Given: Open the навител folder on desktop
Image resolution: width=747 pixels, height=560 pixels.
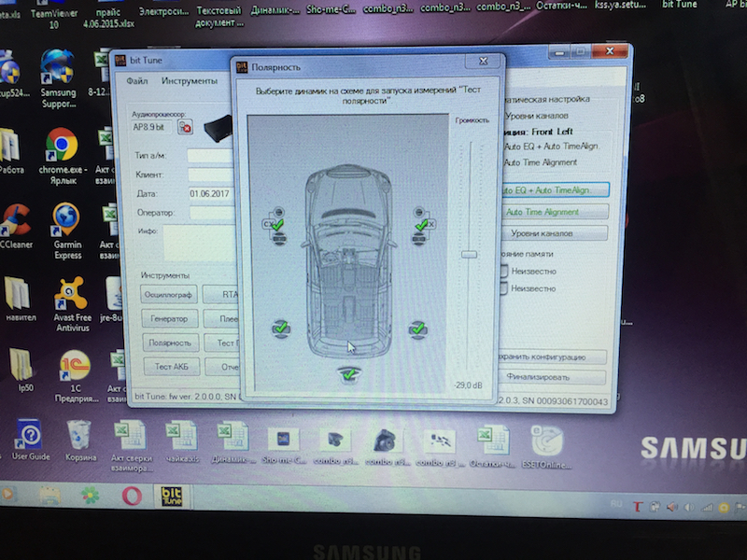Looking at the screenshot, I should (x=21, y=300).
